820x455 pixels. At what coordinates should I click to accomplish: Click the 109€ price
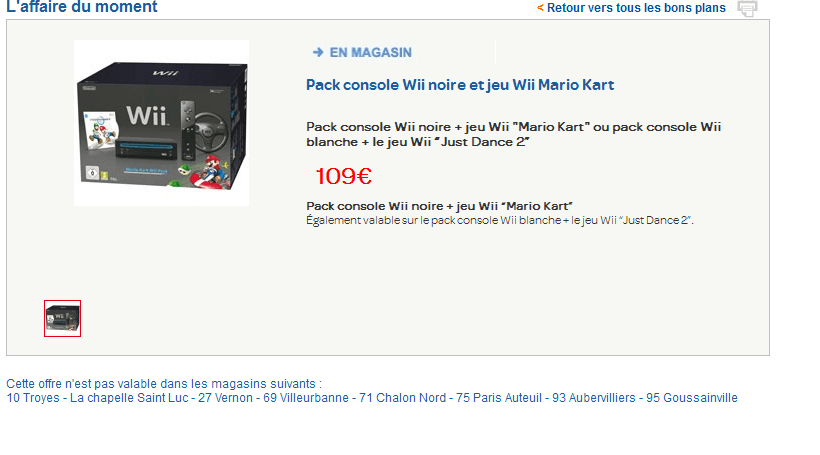(x=344, y=176)
